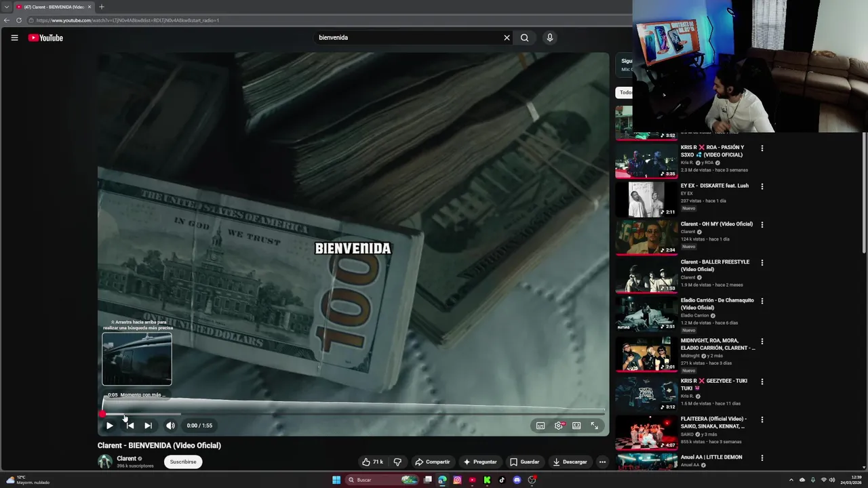Clear the search box with the X
868x488 pixels.
point(507,38)
